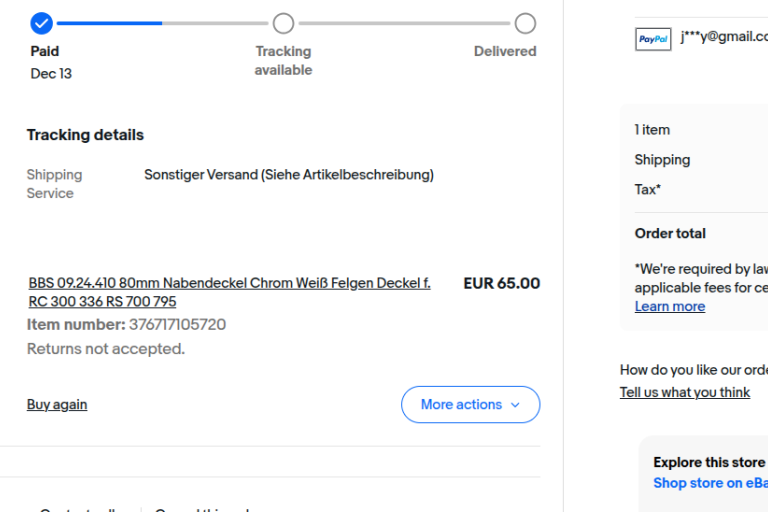
Task: Click the Tracking details heading
Action: pyautogui.click(x=85, y=135)
